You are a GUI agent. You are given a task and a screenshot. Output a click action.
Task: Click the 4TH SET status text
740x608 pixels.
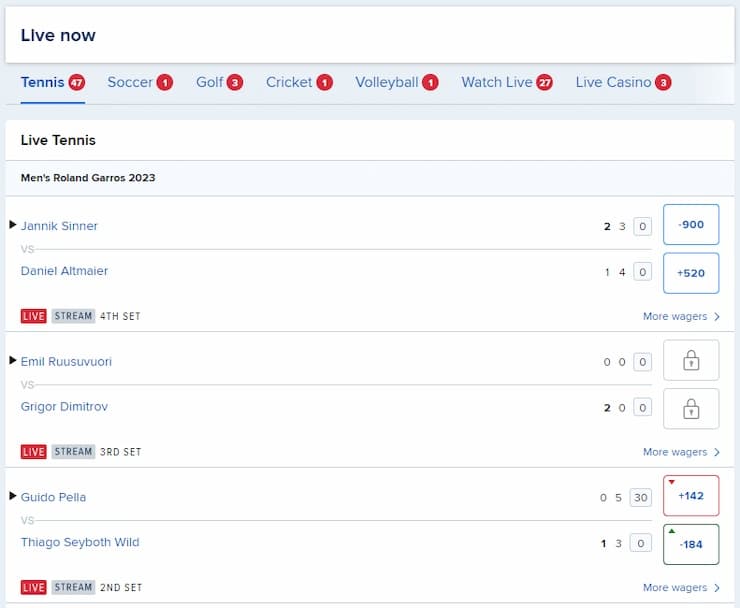point(120,316)
